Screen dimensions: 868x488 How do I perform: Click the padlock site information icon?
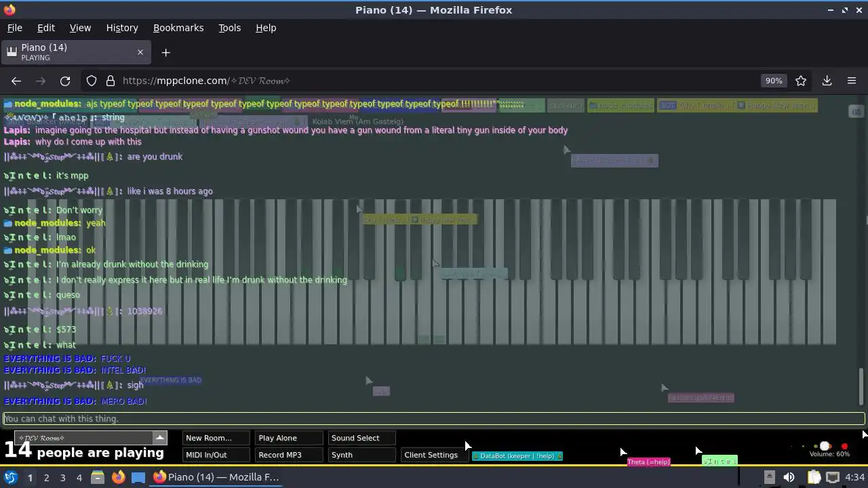click(x=110, y=81)
